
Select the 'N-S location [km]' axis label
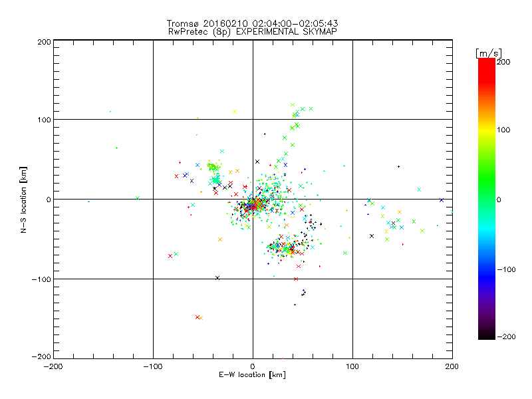click(x=23, y=199)
